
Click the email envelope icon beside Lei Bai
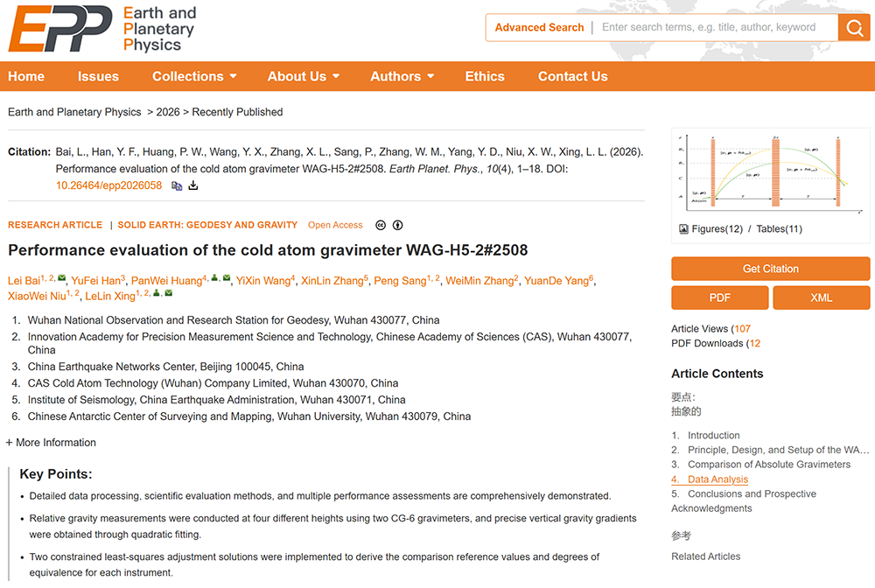tap(61, 278)
